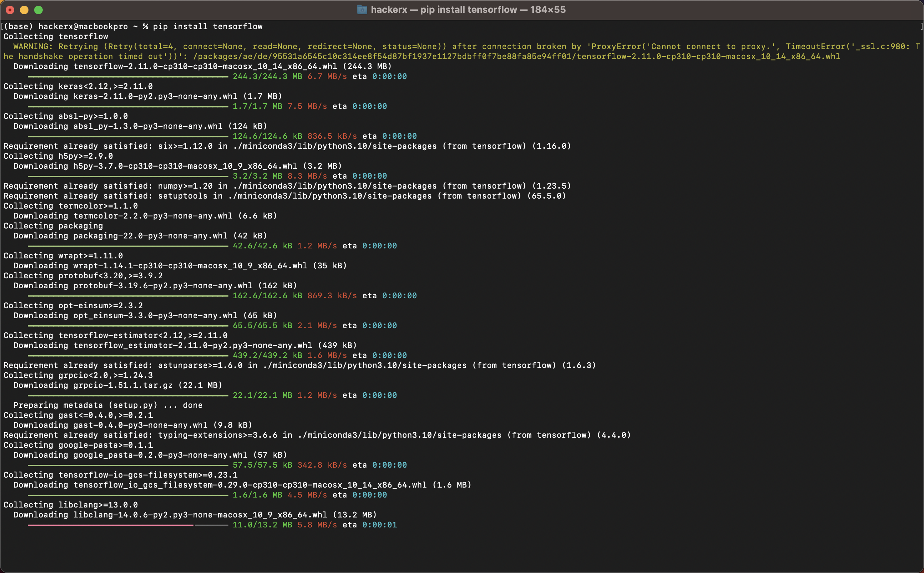Close the terminal window with the red button
The width and height of the screenshot is (924, 573).
coord(10,10)
